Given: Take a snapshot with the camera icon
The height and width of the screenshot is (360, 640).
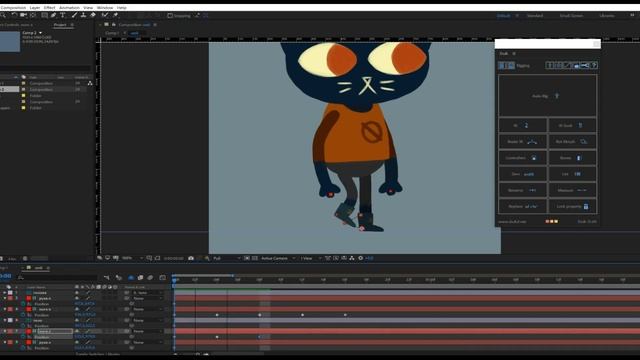Looking at the screenshot, I should [x=191, y=258].
